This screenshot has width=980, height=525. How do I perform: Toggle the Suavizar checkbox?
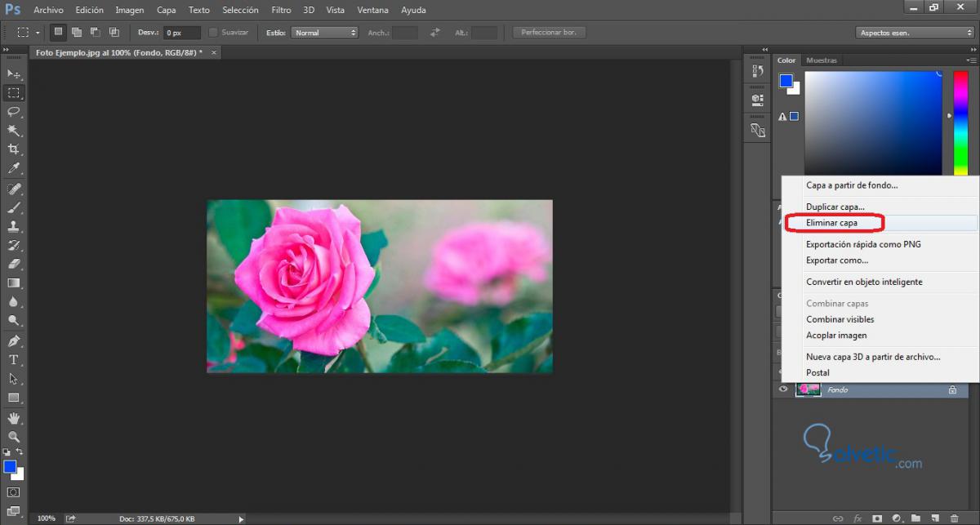tap(213, 33)
